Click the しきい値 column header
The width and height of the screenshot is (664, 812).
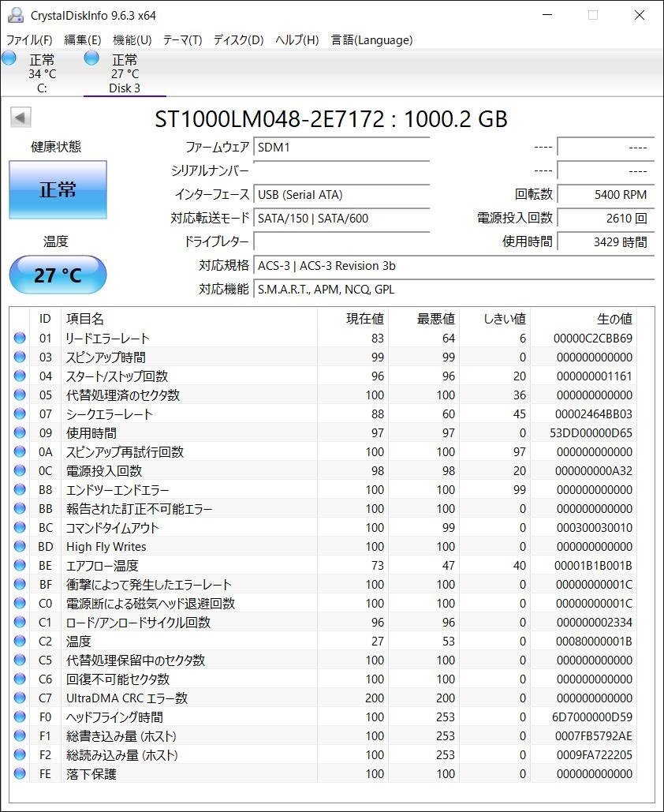494,319
